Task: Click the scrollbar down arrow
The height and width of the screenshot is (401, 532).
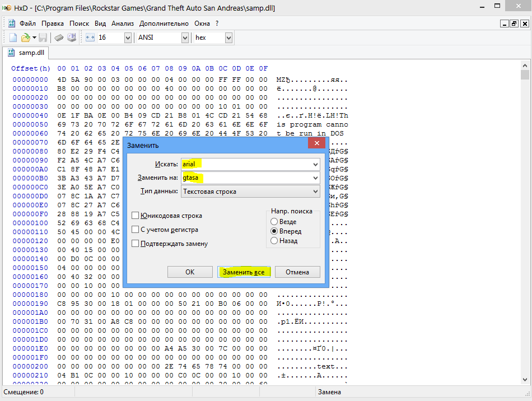Action: point(525,380)
